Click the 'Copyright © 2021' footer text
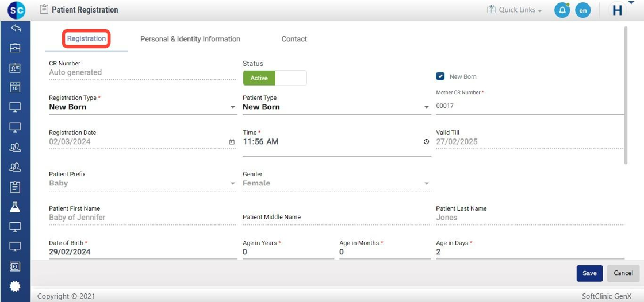Image resolution: width=644 pixels, height=302 pixels. coord(66,296)
